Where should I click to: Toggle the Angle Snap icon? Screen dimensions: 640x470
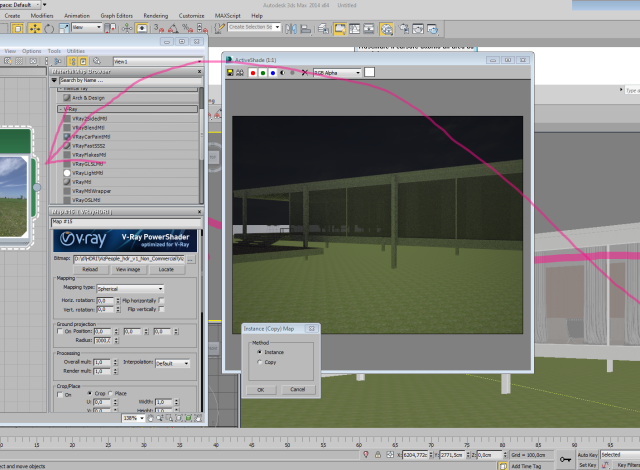[x=173, y=29]
